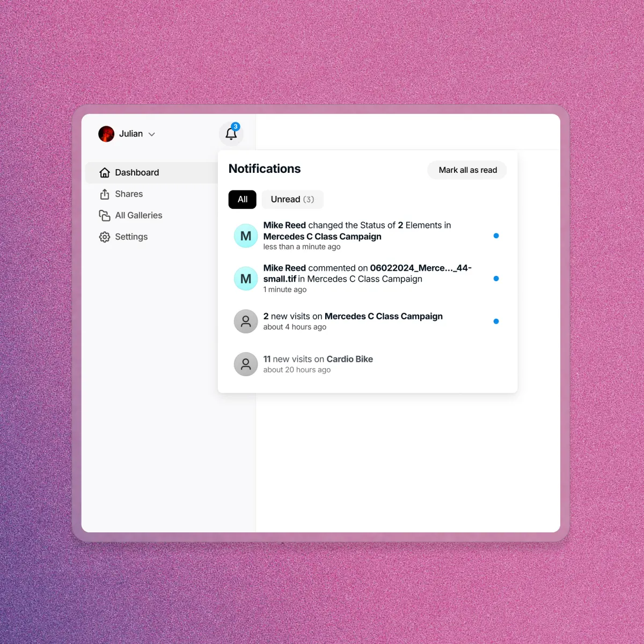Open notifications via the bell icon
Screen dimensions: 644x644
[231, 134]
